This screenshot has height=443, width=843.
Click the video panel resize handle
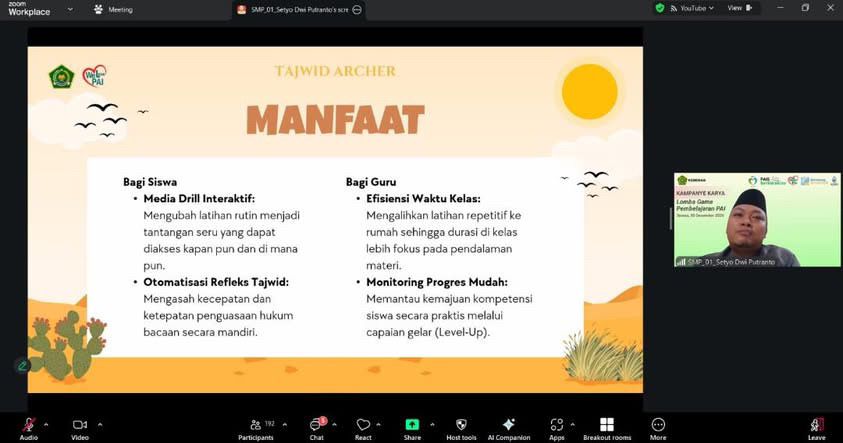[670, 221]
